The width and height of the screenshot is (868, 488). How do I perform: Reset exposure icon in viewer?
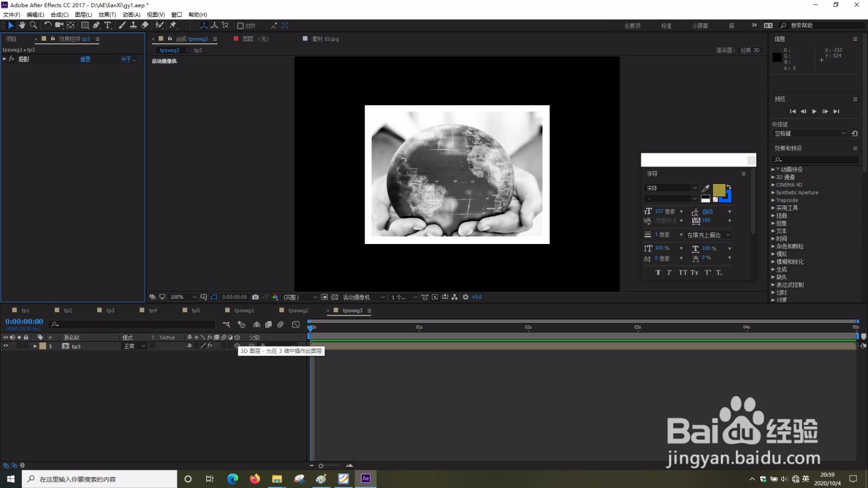coord(465,297)
